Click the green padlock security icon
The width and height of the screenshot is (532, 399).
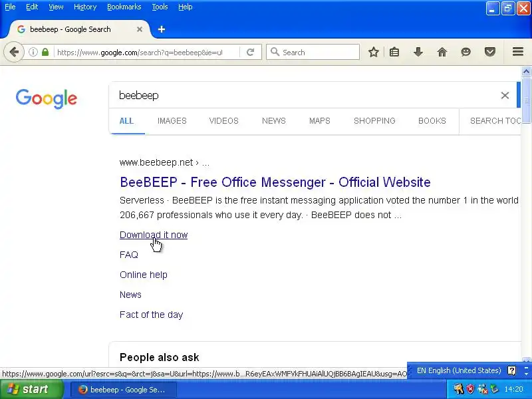pos(45,53)
